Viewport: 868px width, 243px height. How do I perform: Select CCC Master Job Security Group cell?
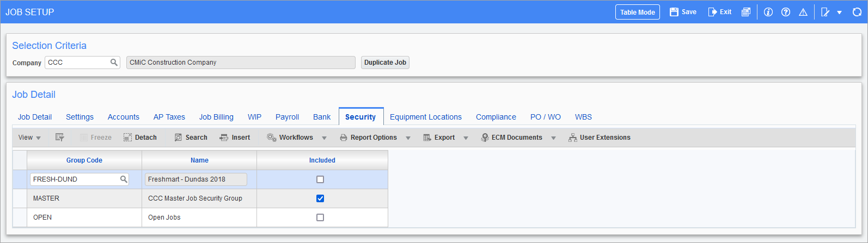click(x=199, y=198)
